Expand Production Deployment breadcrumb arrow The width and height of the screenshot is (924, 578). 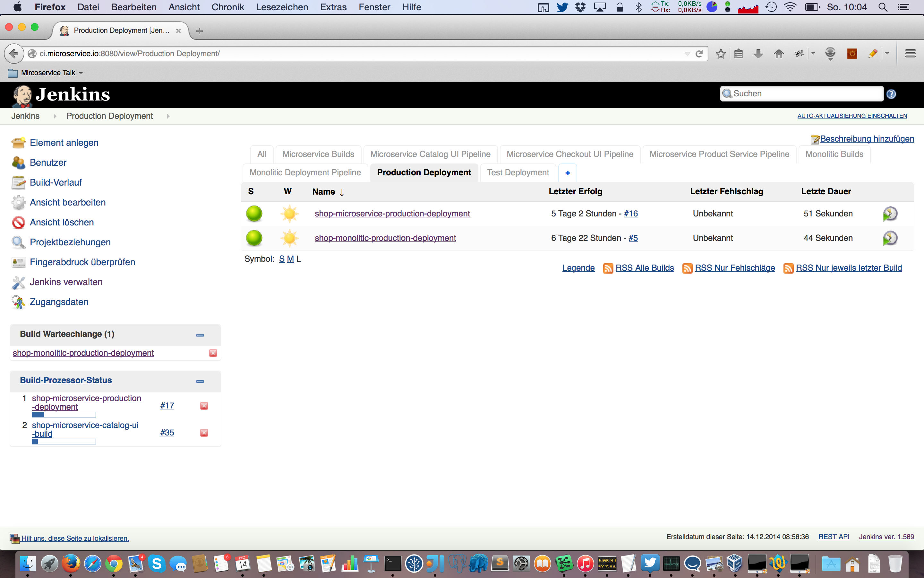pyautogui.click(x=168, y=116)
